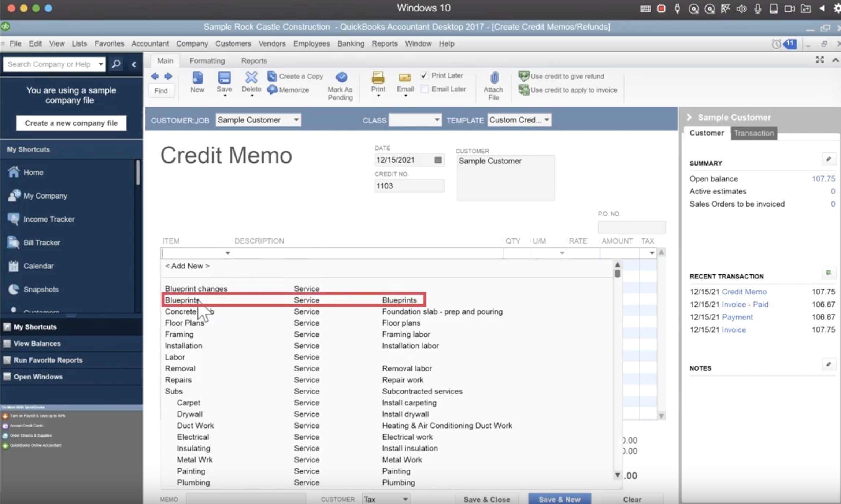Open Customer:Job dropdown
This screenshot has height=504, width=841.
[x=296, y=120]
